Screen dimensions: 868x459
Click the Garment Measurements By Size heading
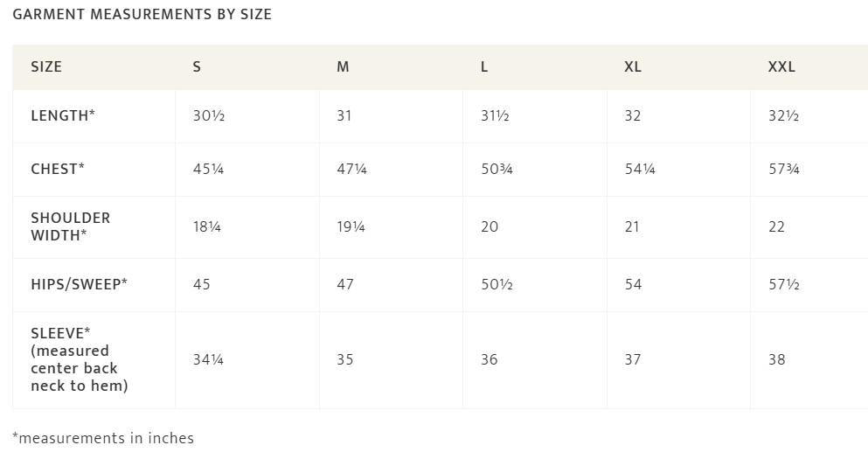(142, 14)
